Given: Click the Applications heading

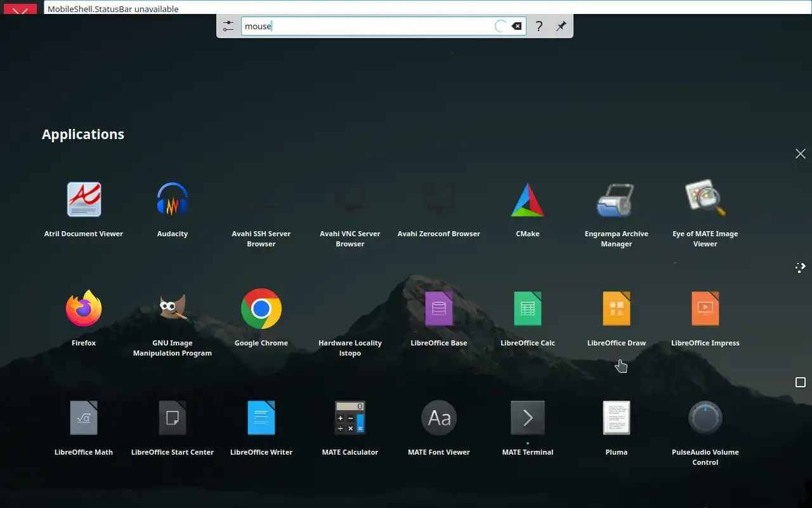Looking at the screenshot, I should pyautogui.click(x=83, y=134).
